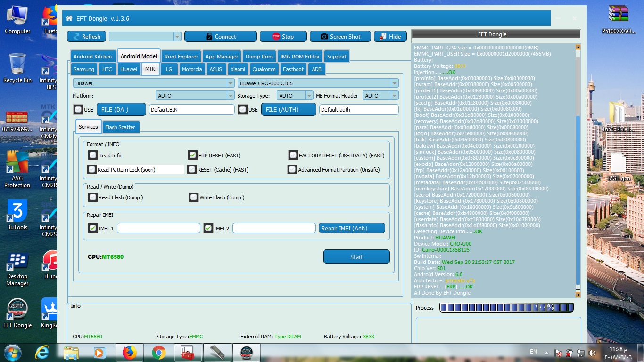Switch to the Root Explorer tab

[x=181, y=56]
